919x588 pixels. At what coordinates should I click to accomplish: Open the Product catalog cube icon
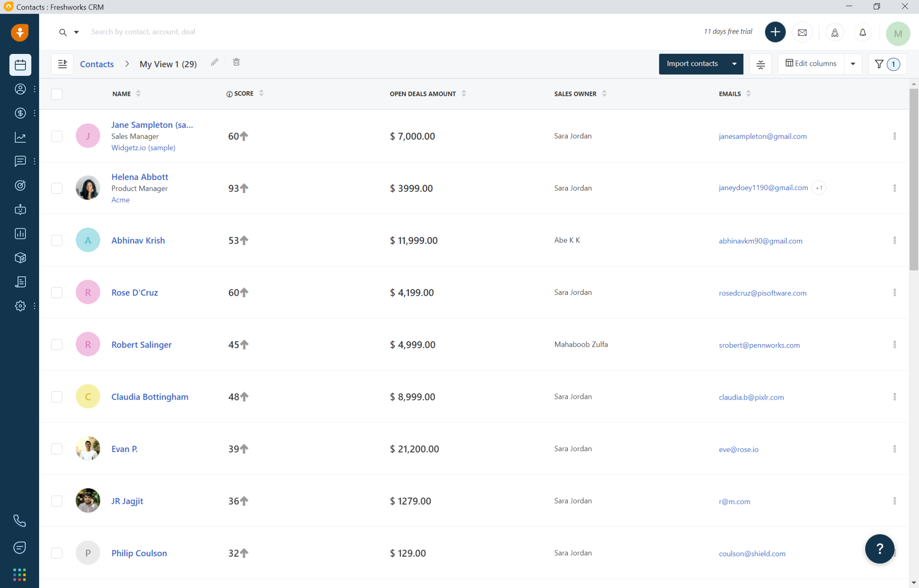click(20, 257)
